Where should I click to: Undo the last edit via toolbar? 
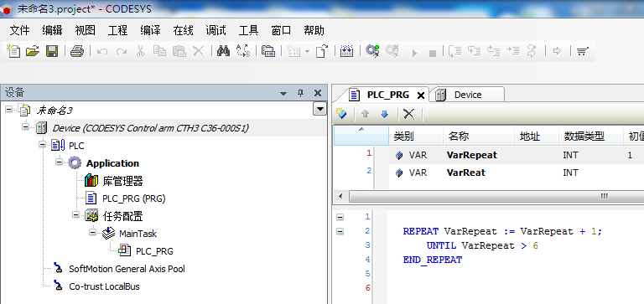tap(102, 51)
